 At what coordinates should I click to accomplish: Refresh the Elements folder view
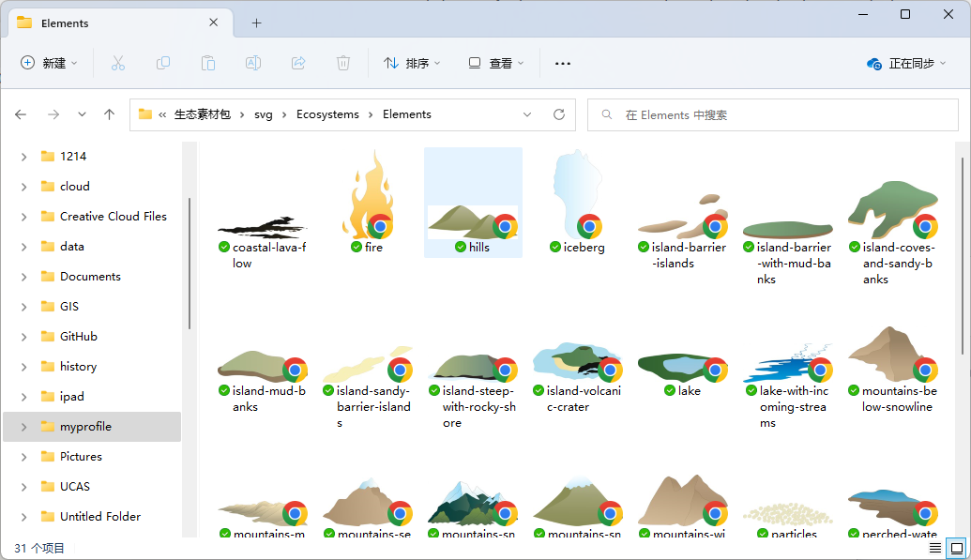[558, 114]
